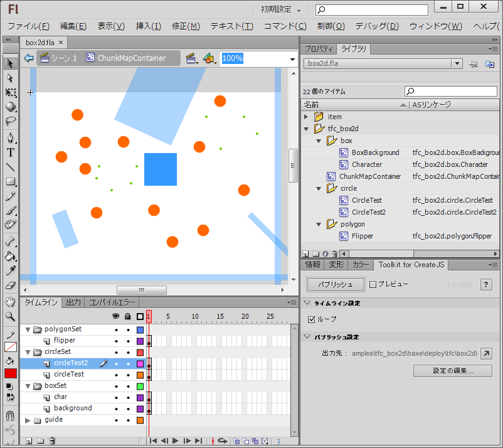Select the Pen tool in tools panel

[x=10, y=138]
